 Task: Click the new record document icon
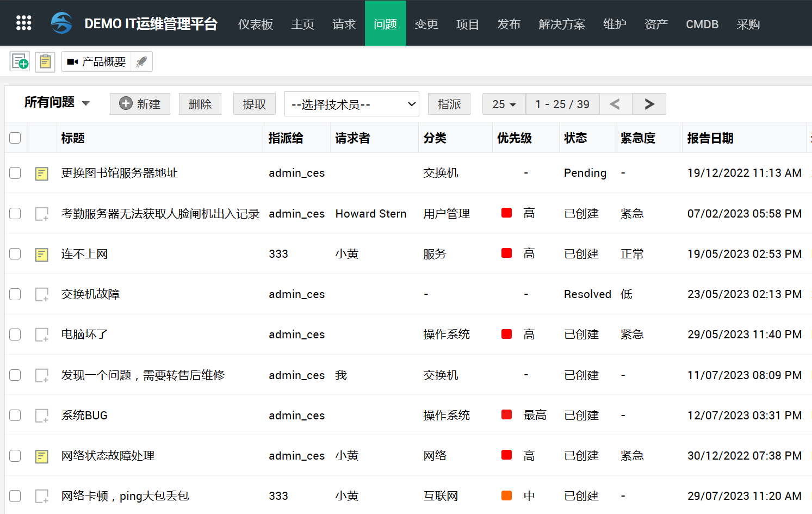[20, 61]
